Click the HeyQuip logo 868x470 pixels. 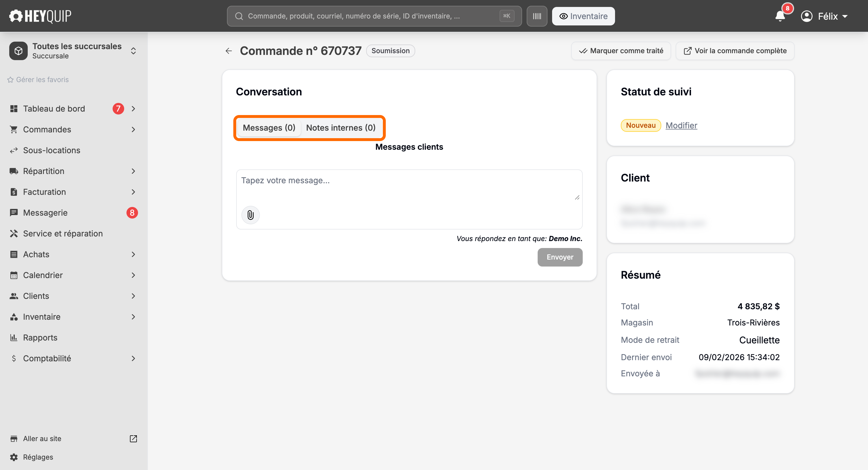pyautogui.click(x=40, y=16)
